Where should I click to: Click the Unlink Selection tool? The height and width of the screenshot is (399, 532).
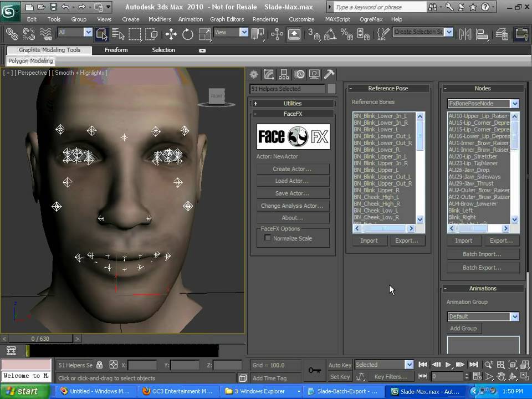(29, 34)
